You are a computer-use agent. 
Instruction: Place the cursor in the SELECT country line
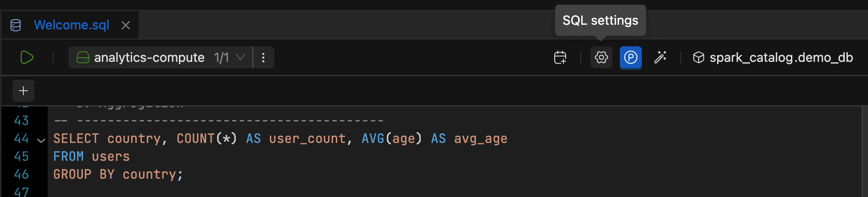click(280, 139)
